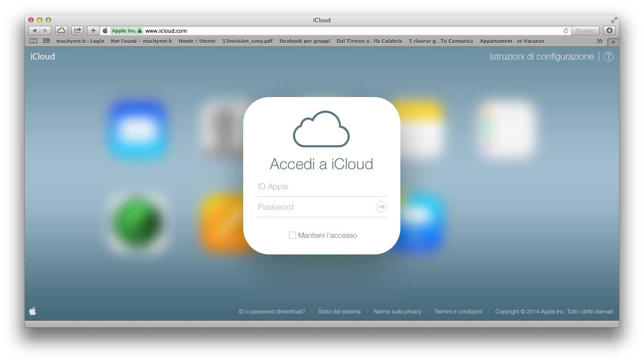Screen dimensions: 644x362
Task: Open the Not Found – macitynet.it bookmark
Action: pyautogui.click(x=141, y=41)
